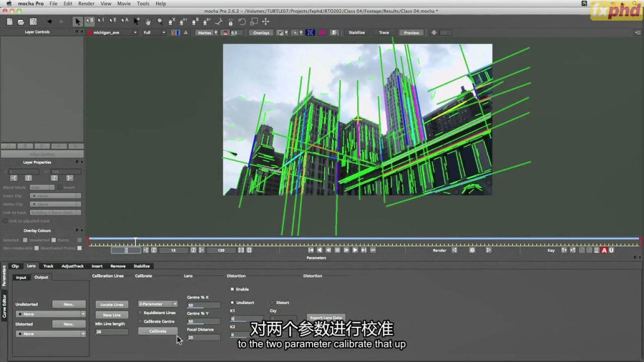Select the Undistort radio button

pos(231,302)
